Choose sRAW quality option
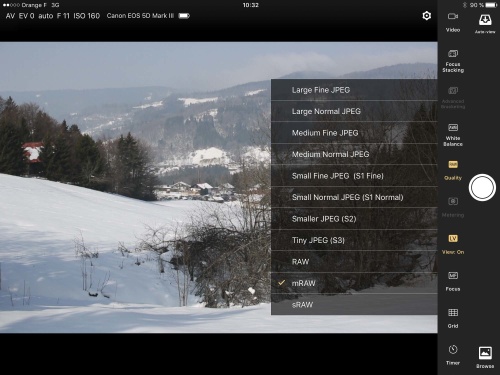The image size is (500, 375). coord(354,304)
